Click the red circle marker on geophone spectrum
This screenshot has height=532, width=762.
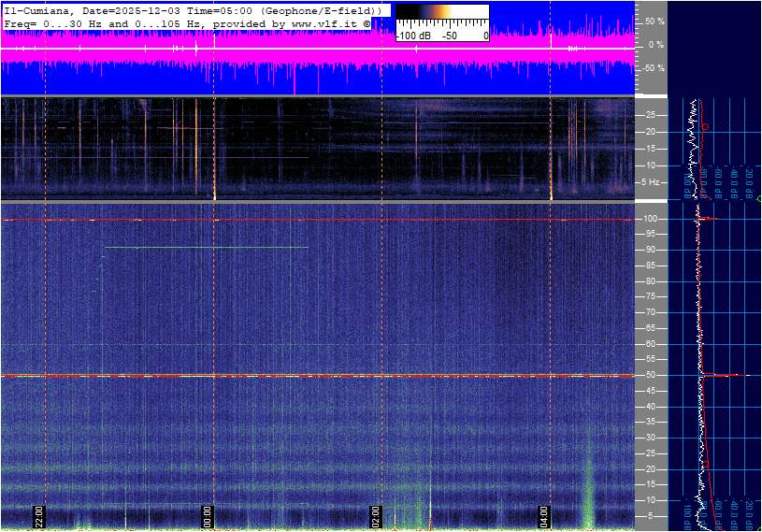coord(705,126)
